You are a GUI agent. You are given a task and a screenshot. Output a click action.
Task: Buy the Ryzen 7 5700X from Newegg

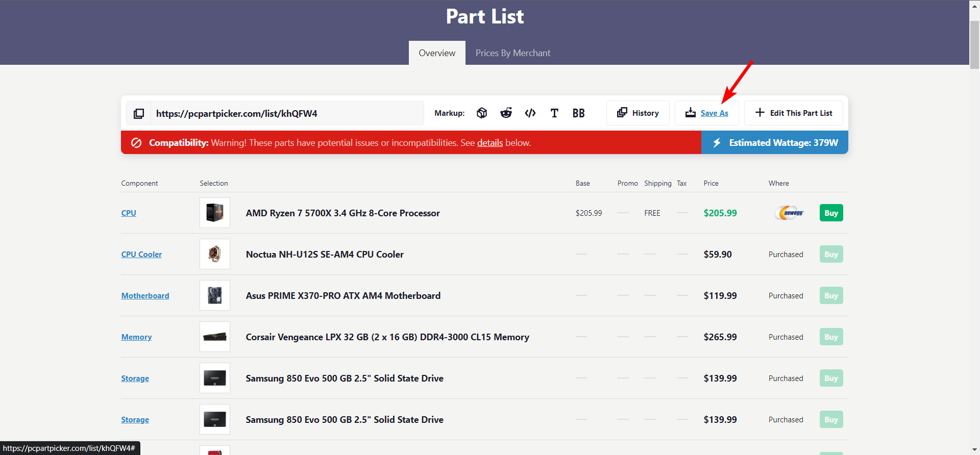pos(831,213)
